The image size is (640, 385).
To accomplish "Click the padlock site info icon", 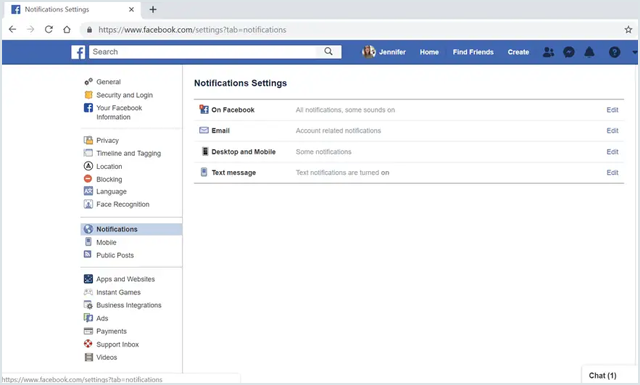I will 89,30.
